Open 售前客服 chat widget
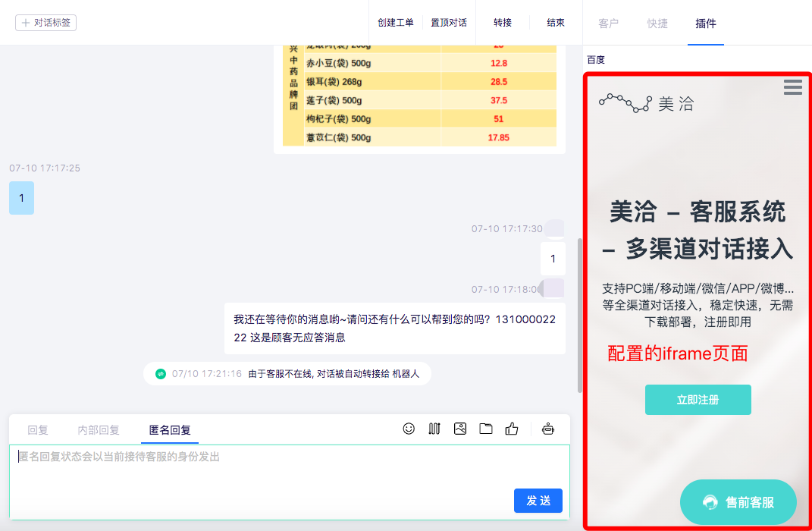The width and height of the screenshot is (812, 531). 738,502
